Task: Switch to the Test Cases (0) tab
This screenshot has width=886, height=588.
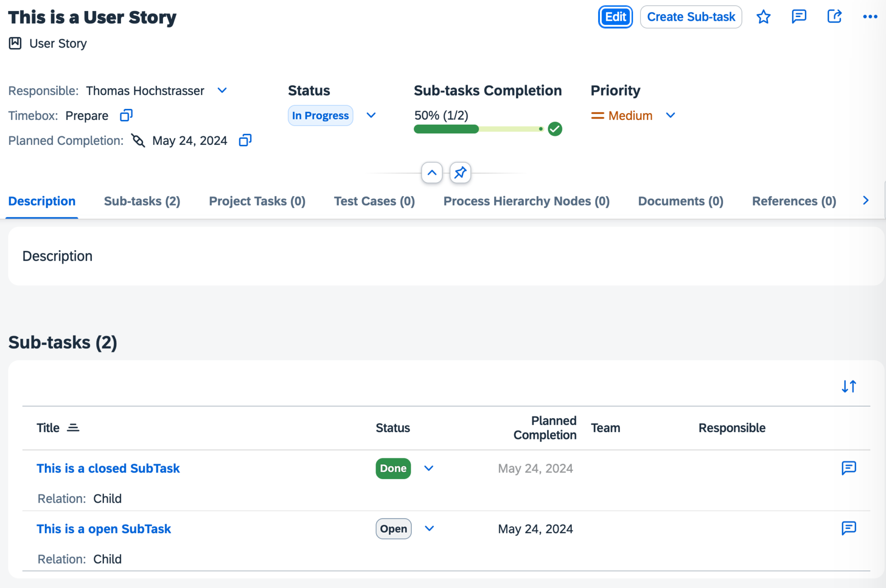Action: tap(374, 201)
